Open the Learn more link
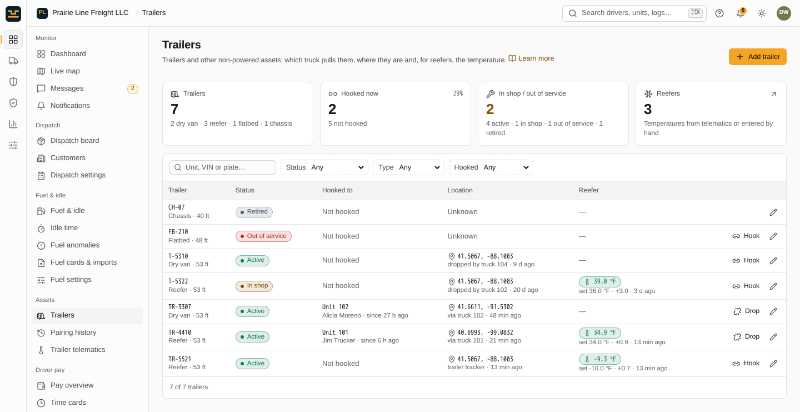Screen dimensions: 800x412 [531, 59]
